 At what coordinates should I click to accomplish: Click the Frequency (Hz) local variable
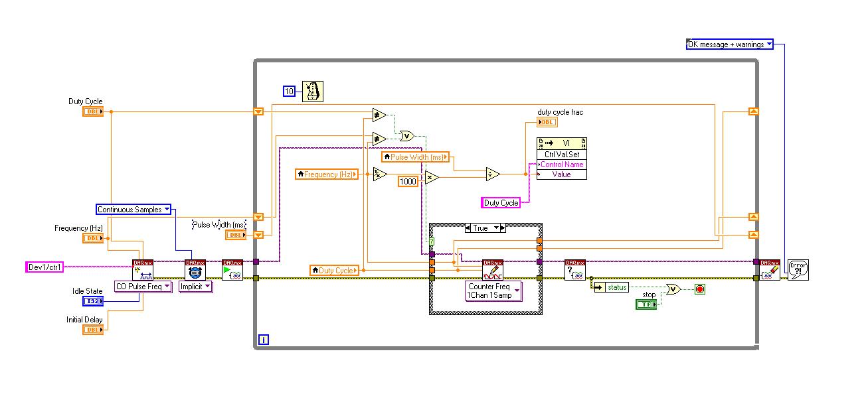(327, 174)
